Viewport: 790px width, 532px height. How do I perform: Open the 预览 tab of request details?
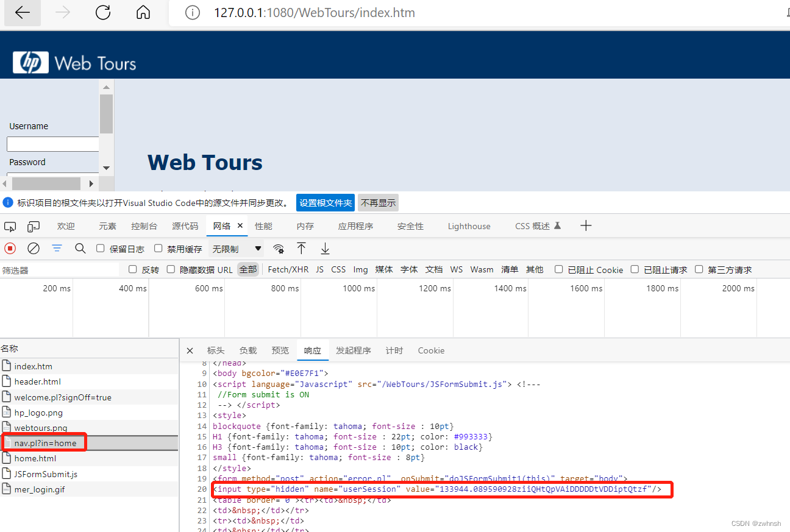click(x=280, y=350)
